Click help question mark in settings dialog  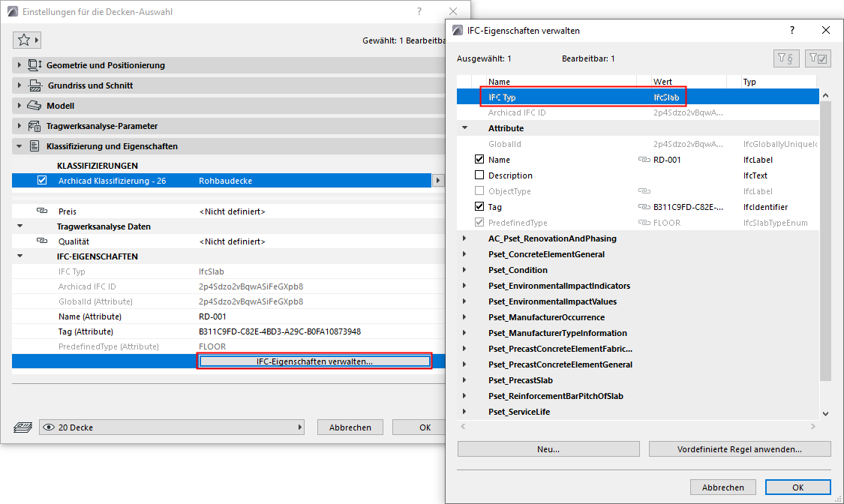pos(419,11)
